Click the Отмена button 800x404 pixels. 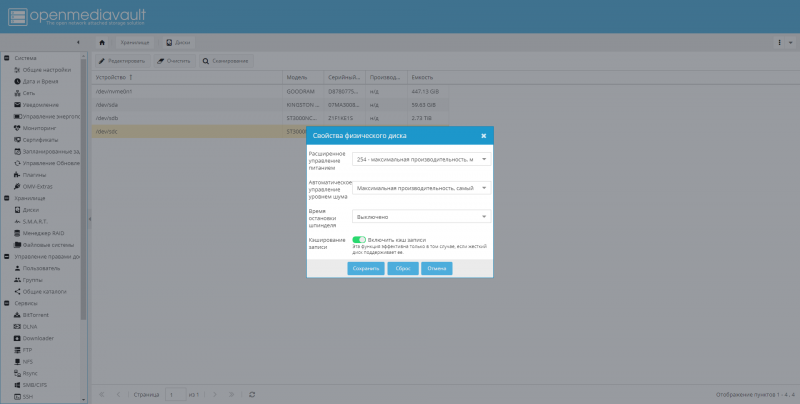(437, 268)
